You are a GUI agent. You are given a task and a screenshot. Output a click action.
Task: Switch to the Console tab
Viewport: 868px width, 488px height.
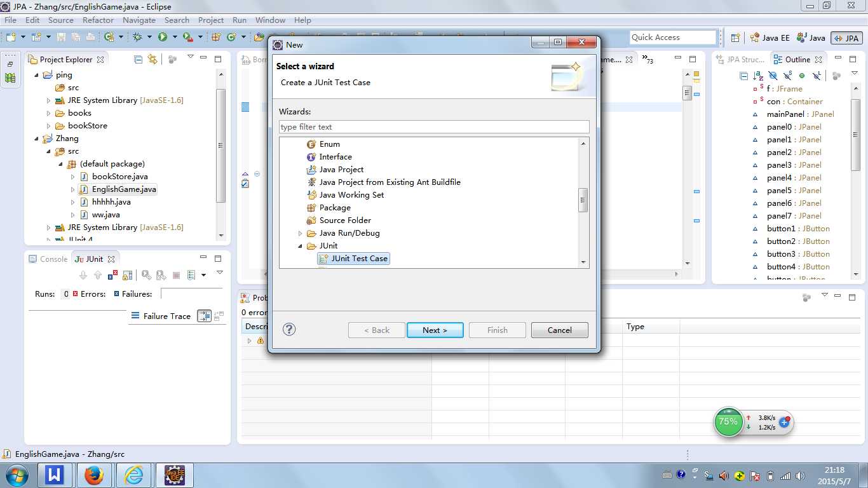pyautogui.click(x=48, y=259)
